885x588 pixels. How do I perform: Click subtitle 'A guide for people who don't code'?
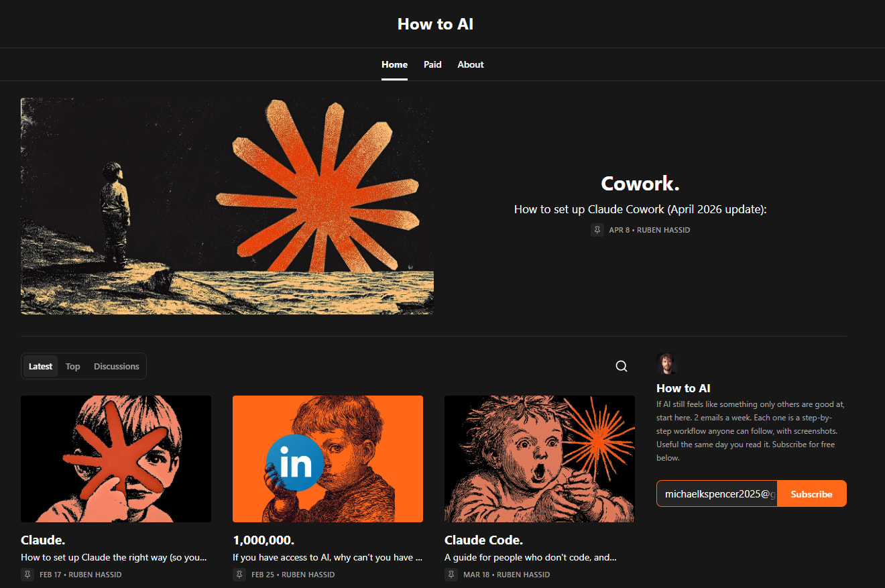(x=530, y=557)
